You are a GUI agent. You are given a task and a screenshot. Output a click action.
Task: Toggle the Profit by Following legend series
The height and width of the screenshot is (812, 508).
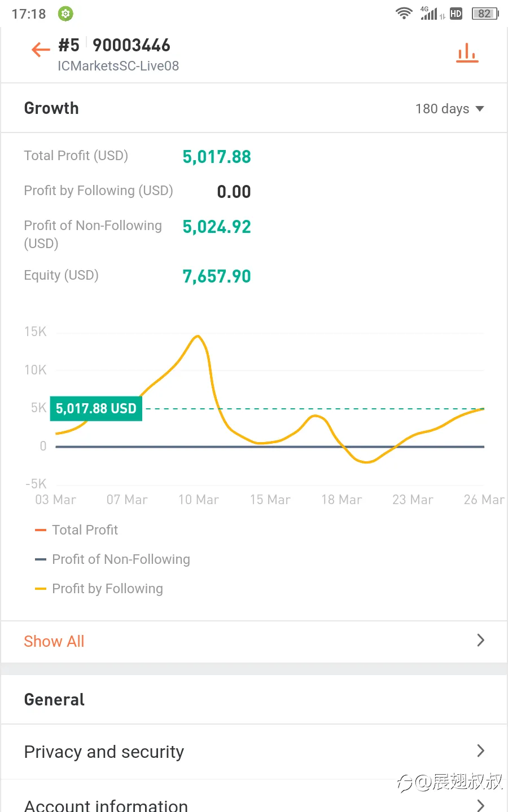click(99, 589)
